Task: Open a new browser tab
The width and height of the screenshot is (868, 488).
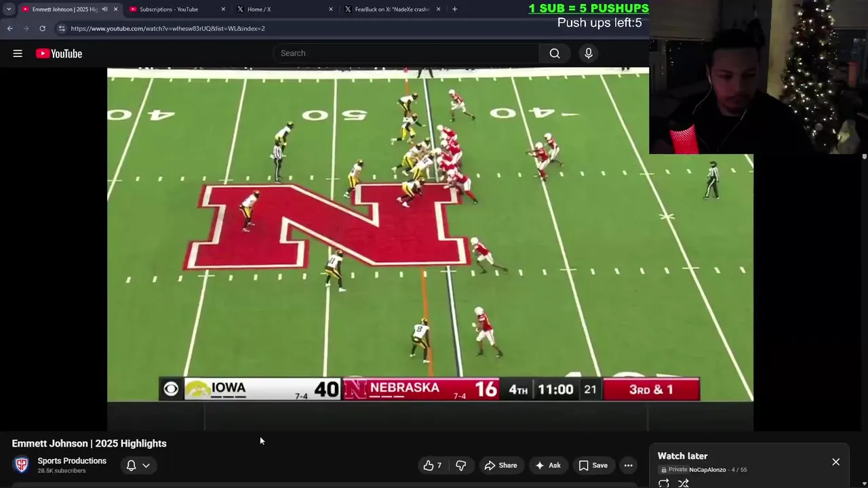Action: (x=454, y=9)
